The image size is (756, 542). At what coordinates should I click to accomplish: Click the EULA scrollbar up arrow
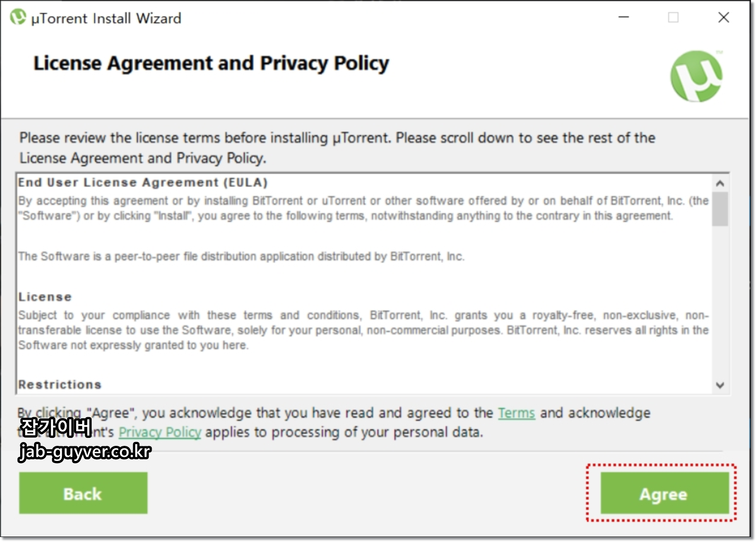coord(720,183)
